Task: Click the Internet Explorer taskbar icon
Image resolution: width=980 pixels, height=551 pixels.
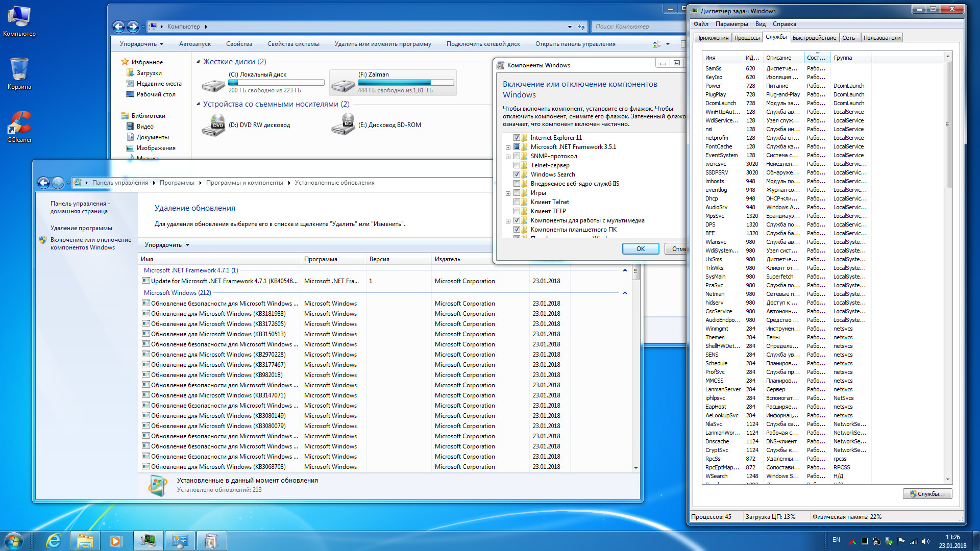Action: 54,540
